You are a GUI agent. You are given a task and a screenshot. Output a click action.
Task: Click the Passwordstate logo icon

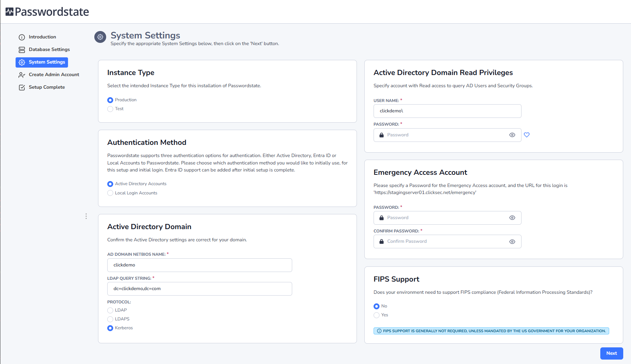click(10, 12)
